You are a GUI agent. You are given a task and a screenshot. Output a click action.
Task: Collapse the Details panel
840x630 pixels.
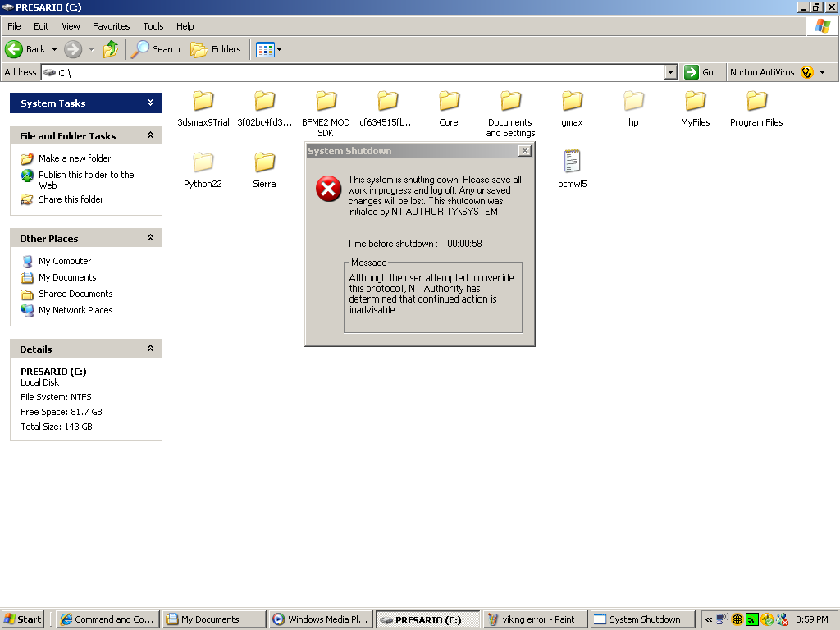pos(150,349)
